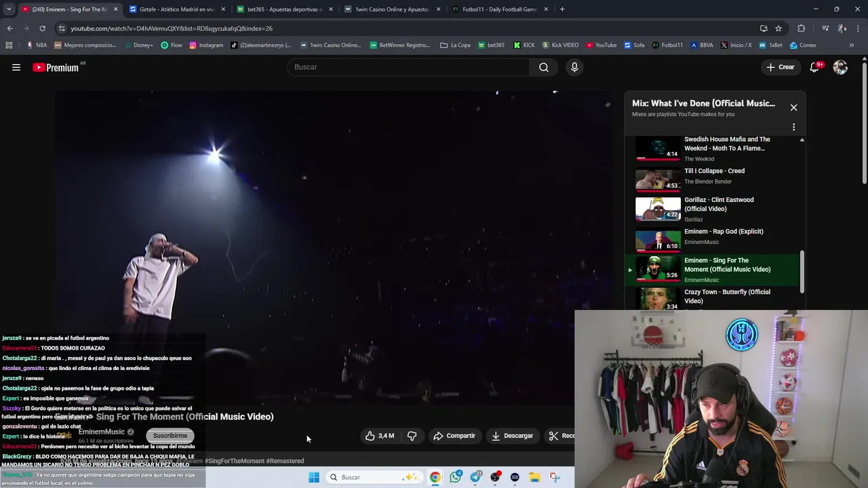
Task: Click the Windows taskbar search box
Action: [373, 477]
